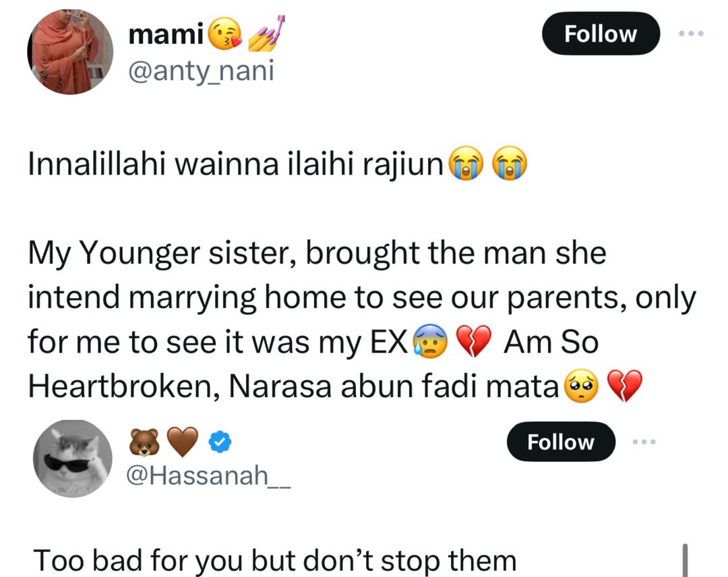Open mami's profile picture

point(70,52)
